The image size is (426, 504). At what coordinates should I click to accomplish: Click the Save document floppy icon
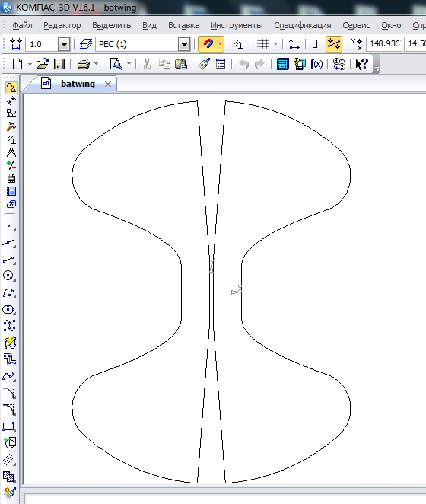(x=59, y=64)
